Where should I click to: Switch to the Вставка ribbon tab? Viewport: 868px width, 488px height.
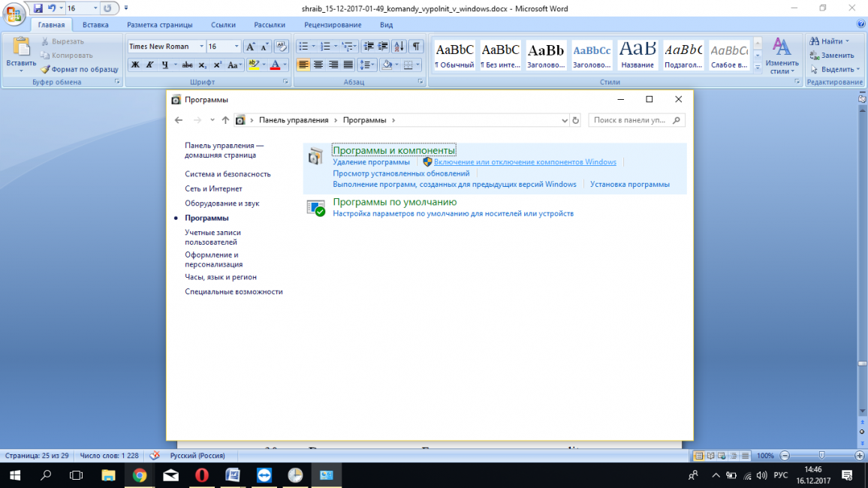pos(95,25)
